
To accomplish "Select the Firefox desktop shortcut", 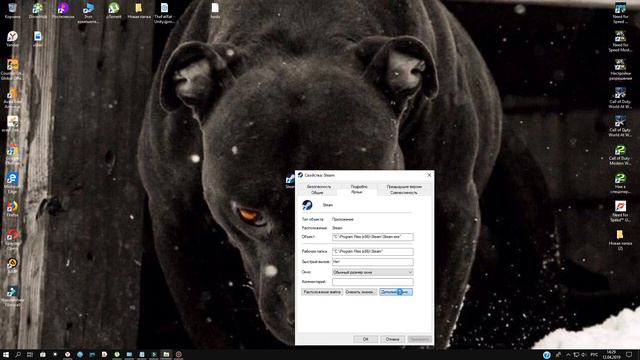I will pos(12,209).
